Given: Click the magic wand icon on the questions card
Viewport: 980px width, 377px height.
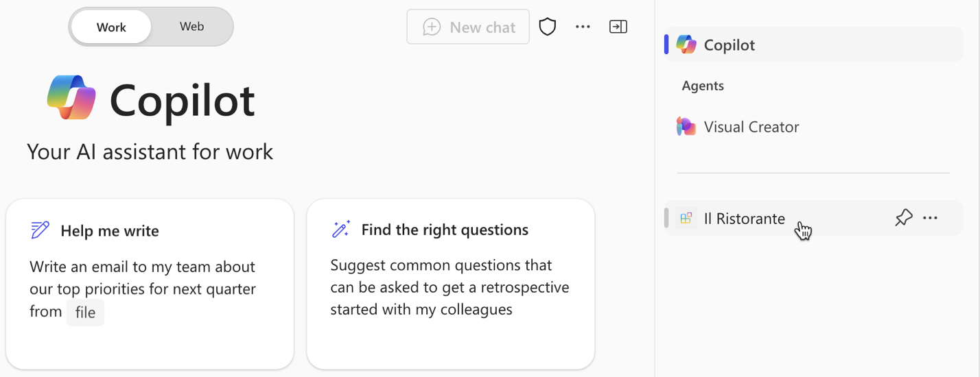Looking at the screenshot, I should click(341, 229).
